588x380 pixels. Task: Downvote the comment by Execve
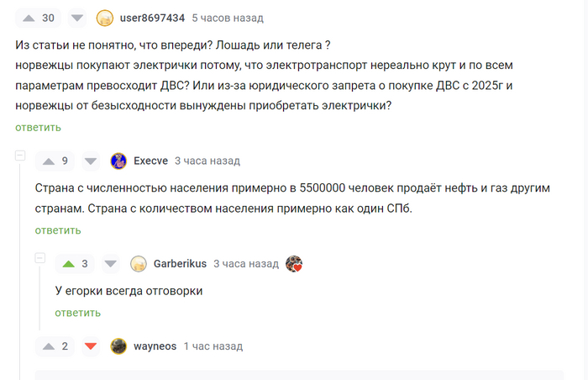tap(92, 161)
